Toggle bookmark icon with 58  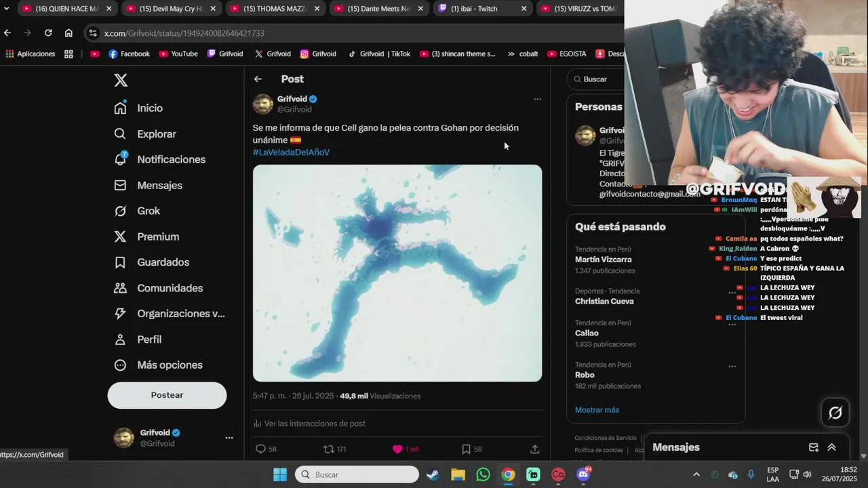[466, 449]
